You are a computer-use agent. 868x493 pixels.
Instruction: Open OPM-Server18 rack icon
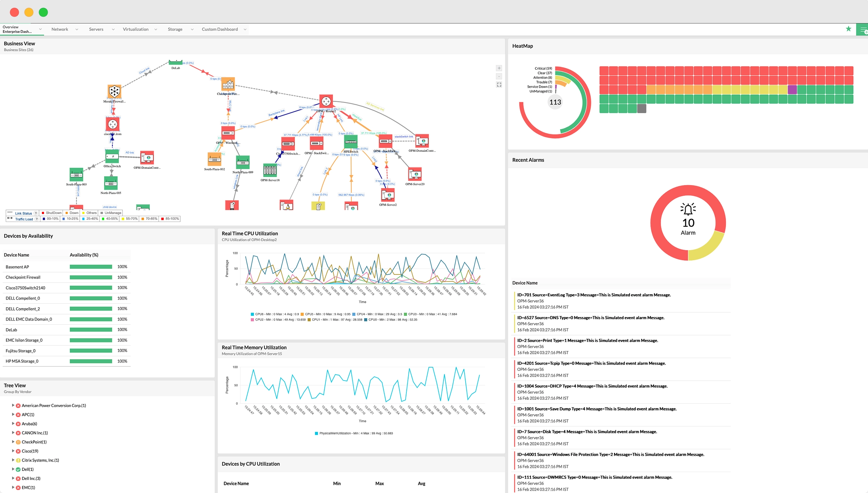270,170
